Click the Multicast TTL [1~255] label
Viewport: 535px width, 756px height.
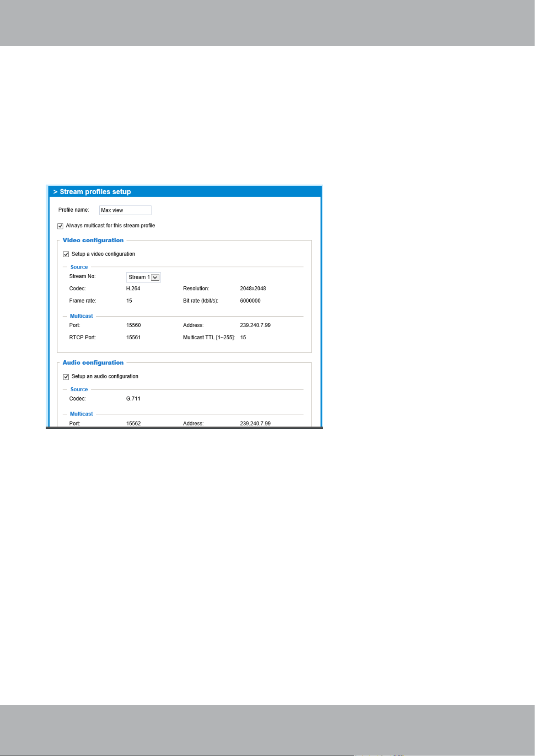click(209, 337)
